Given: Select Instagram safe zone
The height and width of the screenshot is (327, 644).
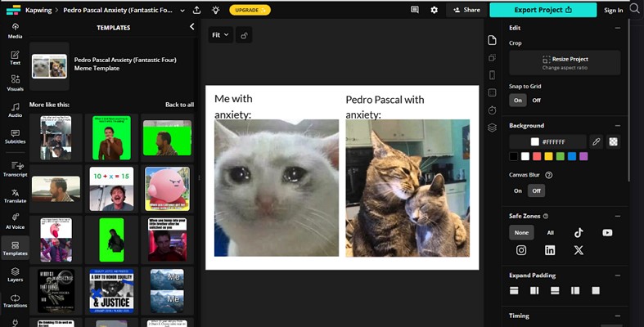Looking at the screenshot, I should pos(521,250).
